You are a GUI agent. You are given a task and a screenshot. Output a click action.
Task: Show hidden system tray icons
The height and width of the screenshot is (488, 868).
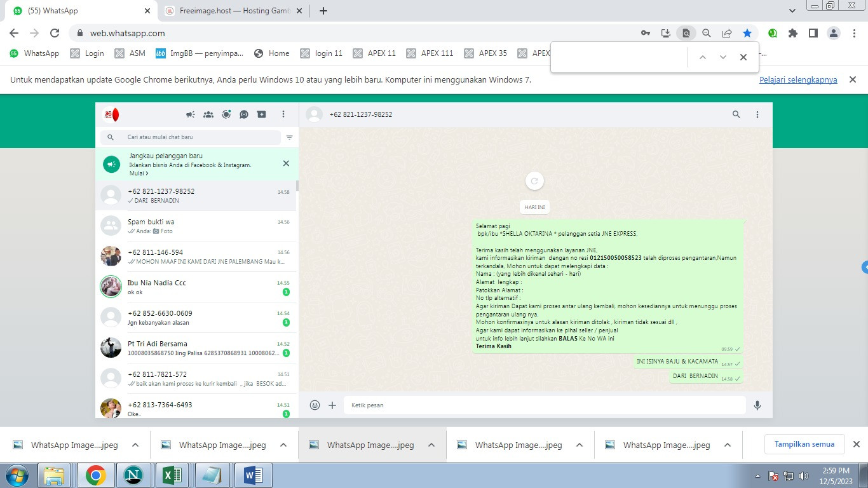pos(757,476)
